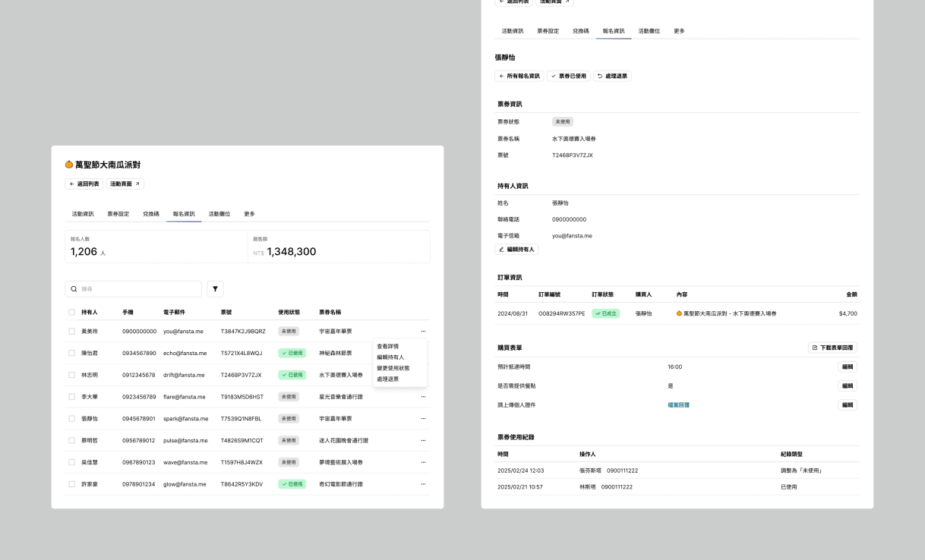Select the header checkbox beside 持有人
925x560 pixels.
click(x=71, y=312)
